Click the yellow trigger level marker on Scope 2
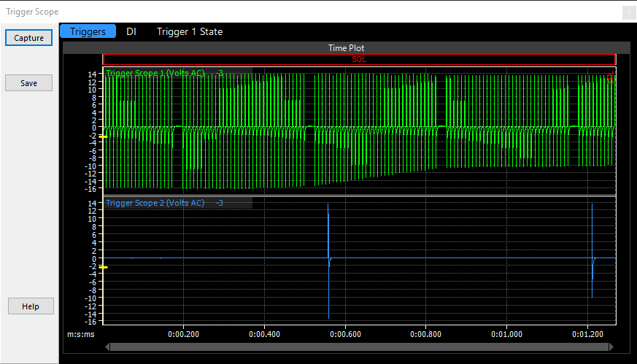 click(104, 268)
